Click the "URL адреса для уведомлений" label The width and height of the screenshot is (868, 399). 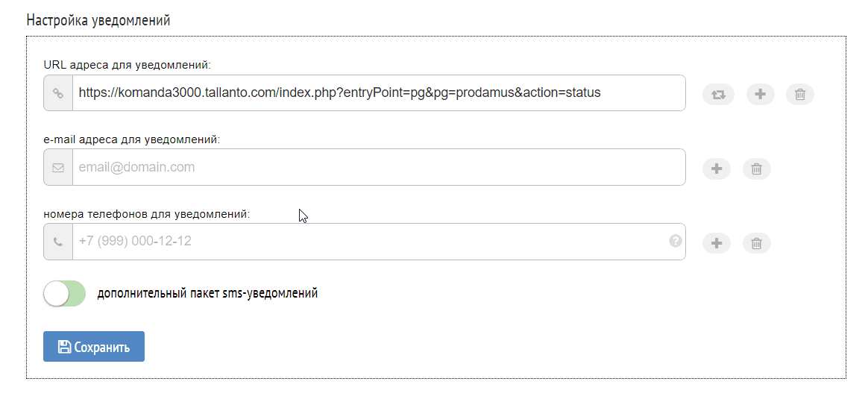tap(128, 65)
